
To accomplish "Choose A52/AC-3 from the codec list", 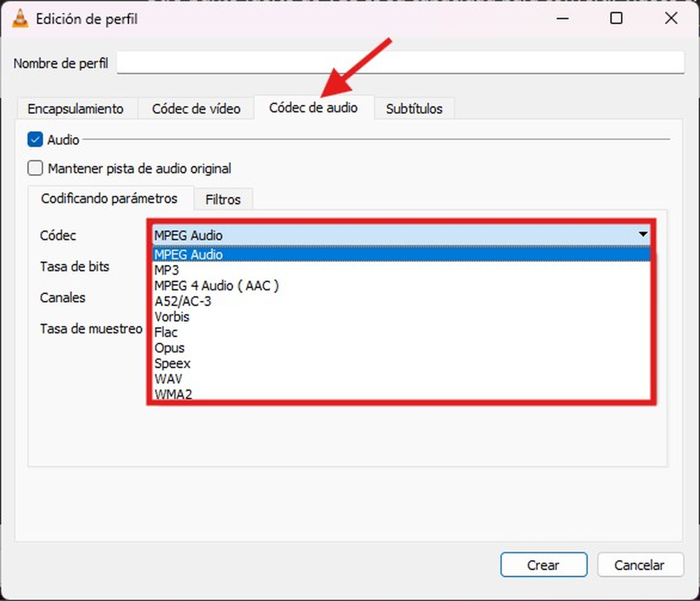I will [x=401, y=301].
